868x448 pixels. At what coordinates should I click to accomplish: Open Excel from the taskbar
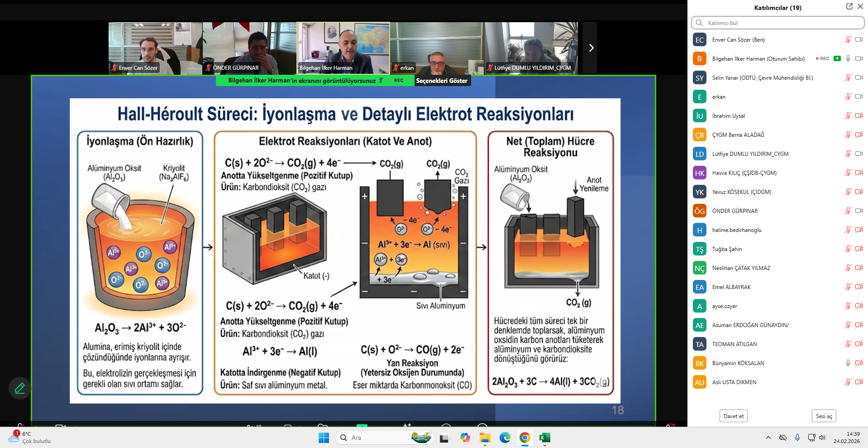pyautogui.click(x=544, y=438)
